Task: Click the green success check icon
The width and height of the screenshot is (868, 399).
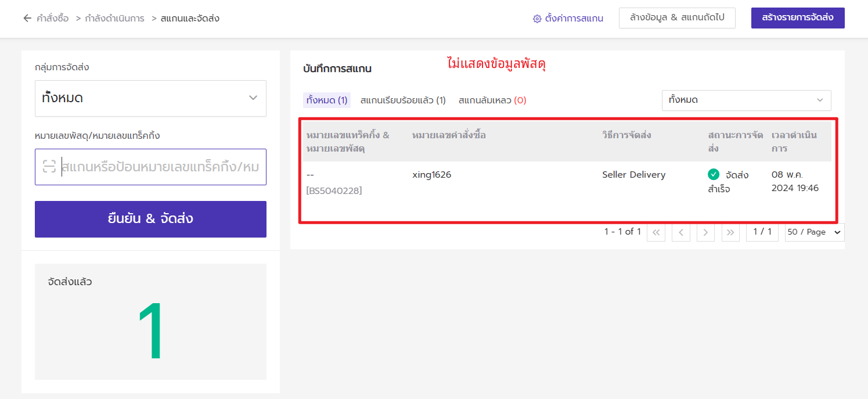Action: pos(714,174)
